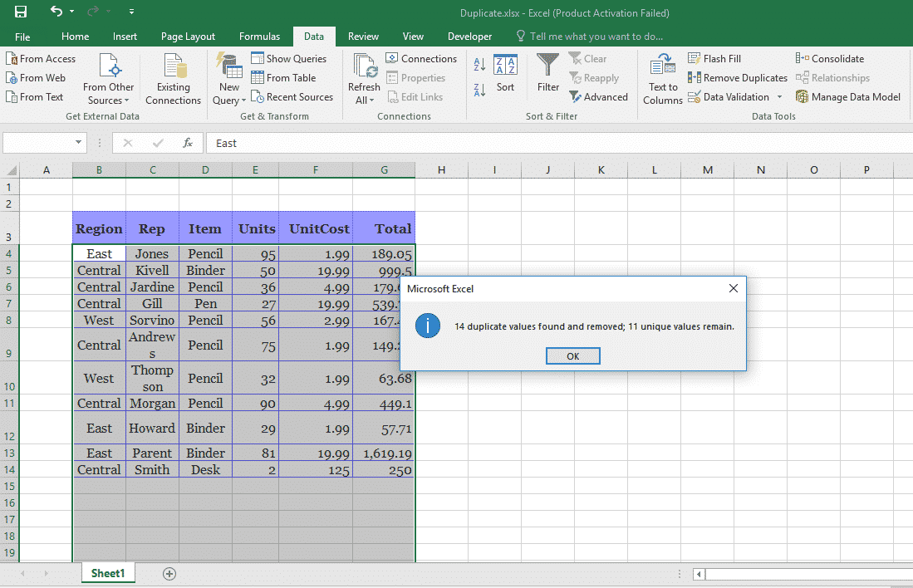Screen dimensions: 913x588
Task: Import data using From Access
Action: [x=42, y=58]
